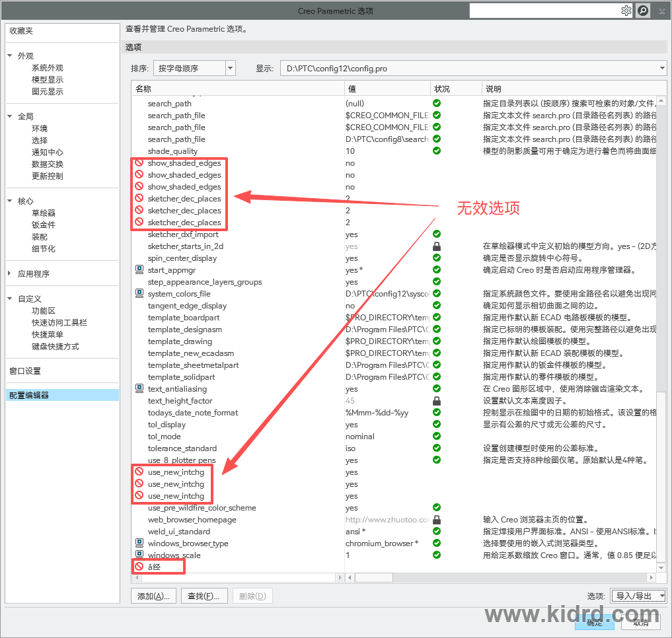Click the green check status for search_path
This screenshot has width=672, height=638.
click(x=437, y=103)
